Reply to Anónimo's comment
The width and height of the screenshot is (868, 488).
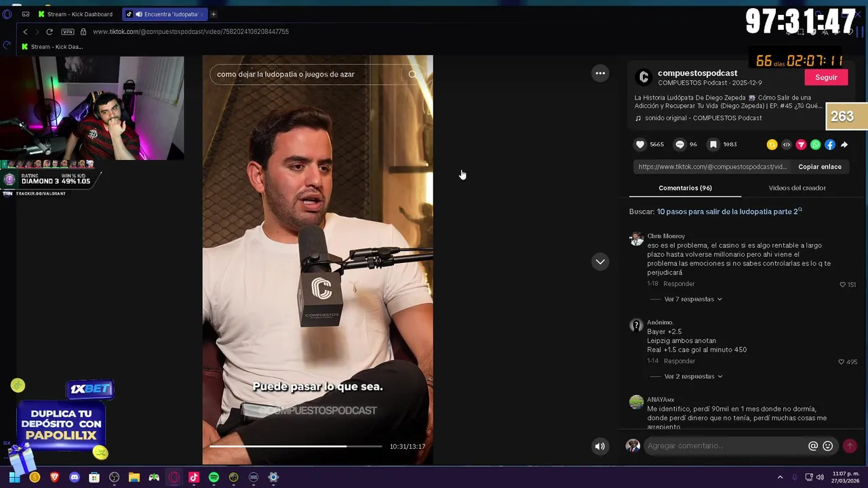pyautogui.click(x=679, y=361)
